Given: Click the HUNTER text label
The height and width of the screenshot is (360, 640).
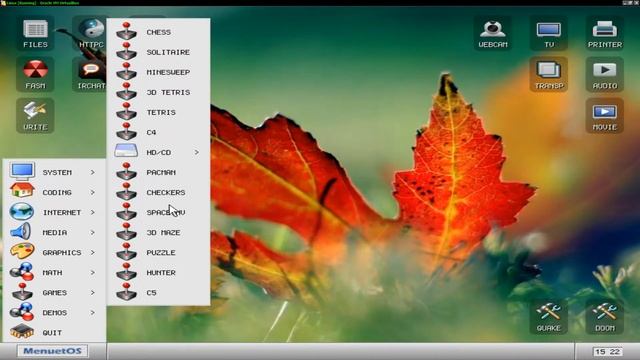Looking at the screenshot, I should [x=161, y=272].
